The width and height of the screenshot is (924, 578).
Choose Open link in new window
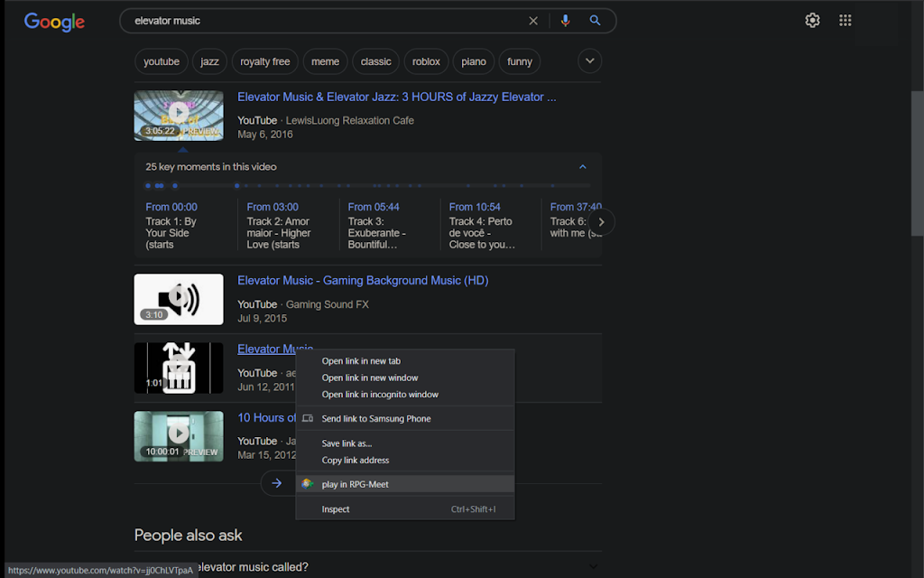pos(405,378)
